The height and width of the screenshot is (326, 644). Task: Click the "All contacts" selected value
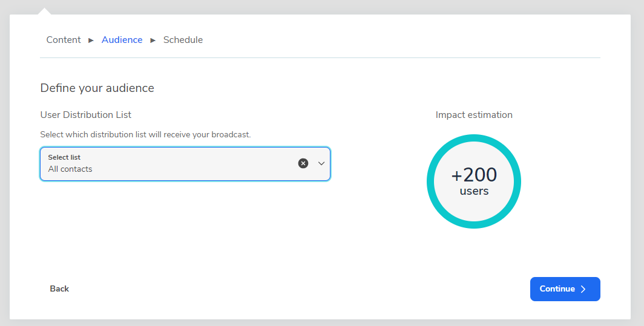click(x=70, y=169)
